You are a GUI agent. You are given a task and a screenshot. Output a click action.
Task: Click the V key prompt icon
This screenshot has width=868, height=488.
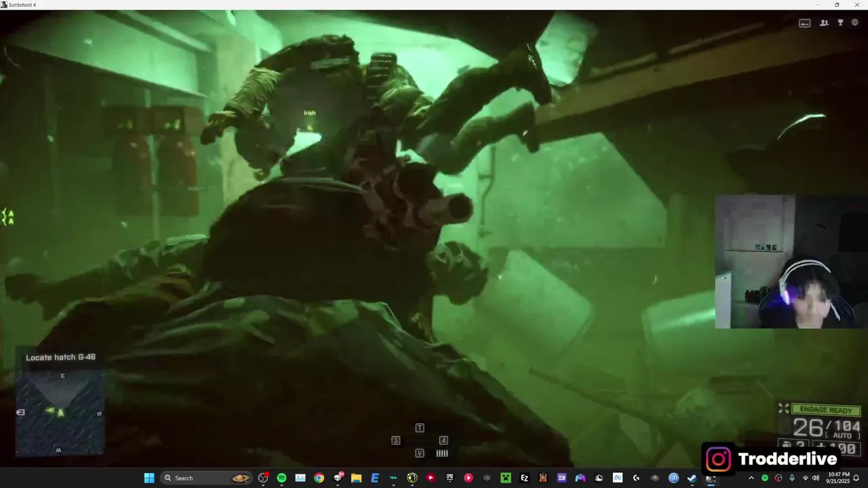point(420,453)
